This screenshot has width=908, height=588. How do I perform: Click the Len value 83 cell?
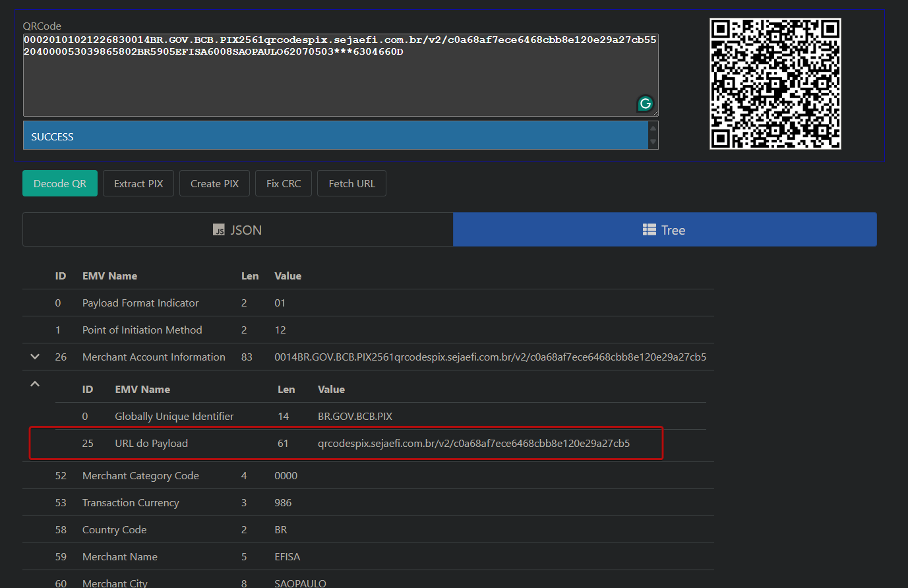coord(247,357)
